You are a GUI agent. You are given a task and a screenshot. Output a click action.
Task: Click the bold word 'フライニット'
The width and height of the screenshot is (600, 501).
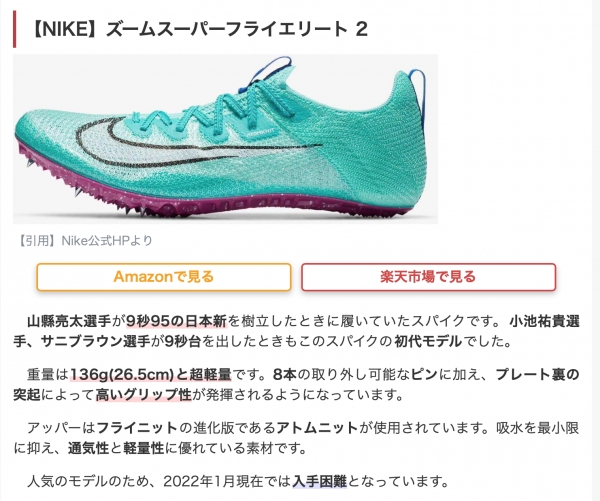137,428
